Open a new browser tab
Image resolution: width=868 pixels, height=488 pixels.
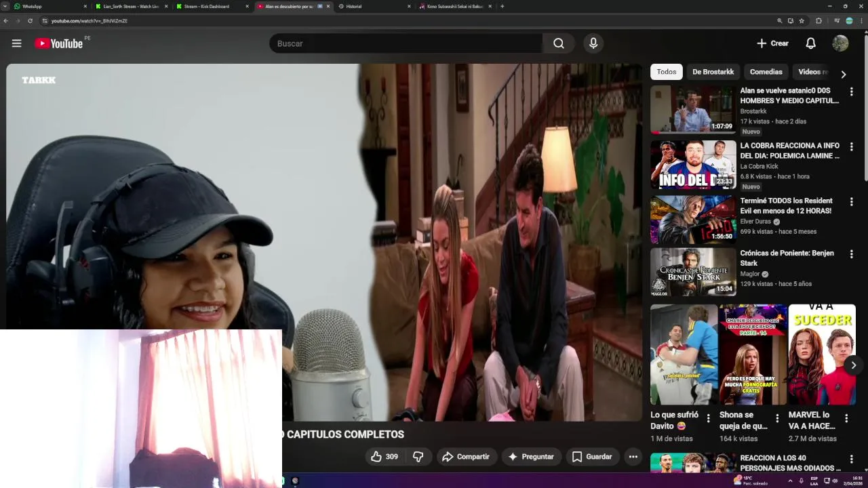coord(502,6)
